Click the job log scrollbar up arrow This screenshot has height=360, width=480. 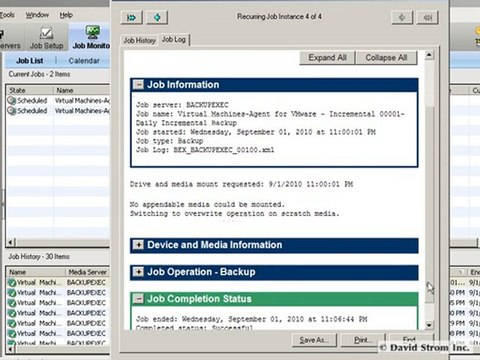click(429, 55)
